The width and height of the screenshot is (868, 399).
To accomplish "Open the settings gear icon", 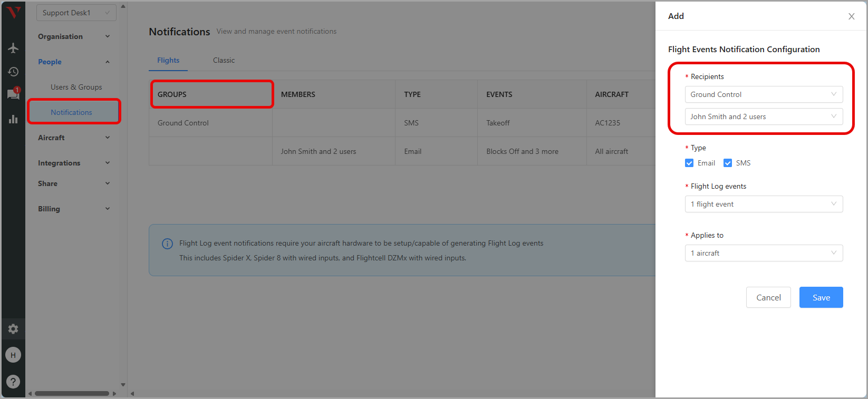I will point(13,329).
